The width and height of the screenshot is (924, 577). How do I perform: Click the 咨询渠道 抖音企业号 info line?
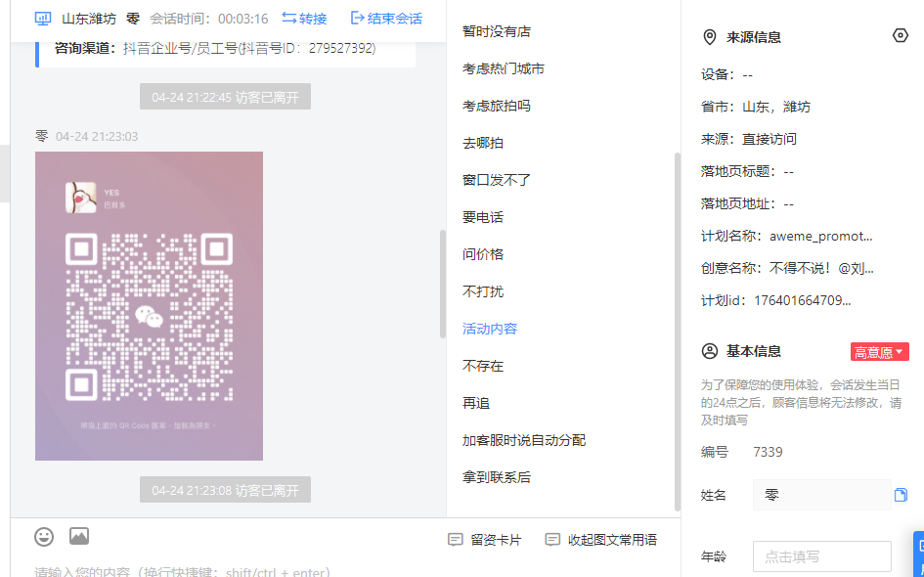[x=215, y=48]
